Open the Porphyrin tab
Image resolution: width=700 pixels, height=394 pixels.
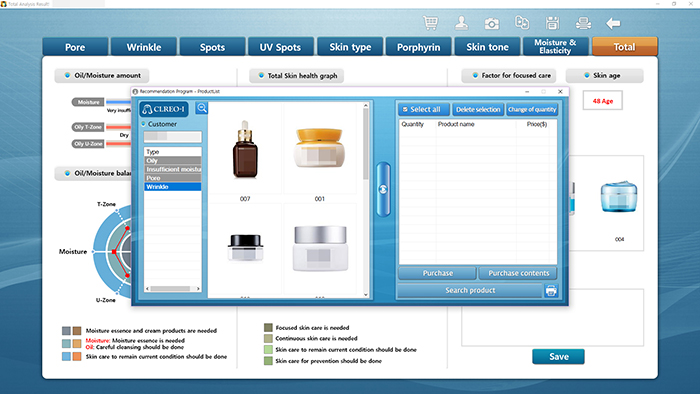pos(418,47)
